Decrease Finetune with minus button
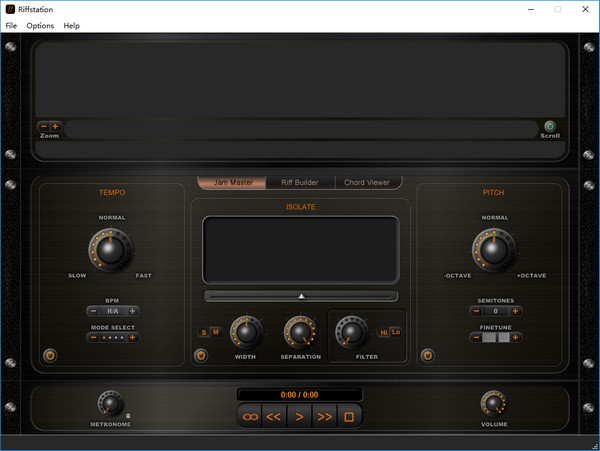 (476, 337)
